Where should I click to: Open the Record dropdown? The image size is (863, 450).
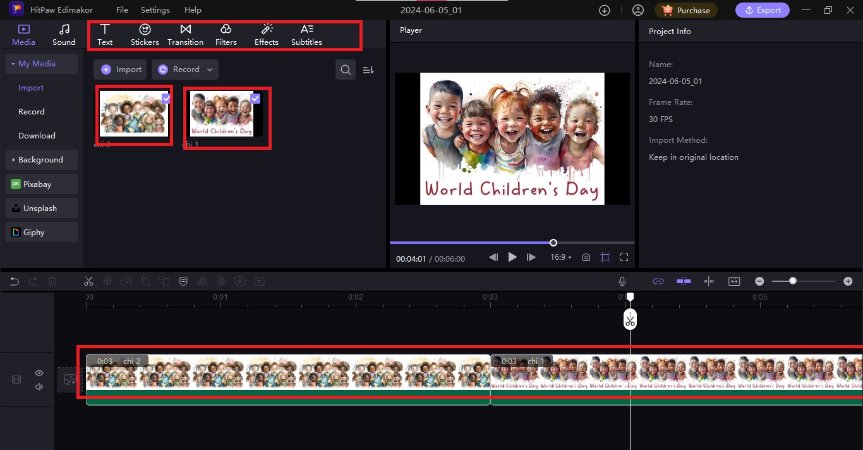coord(185,69)
